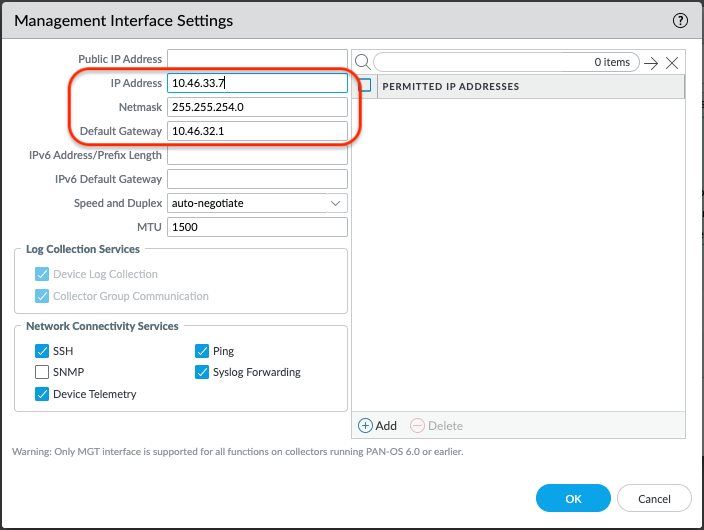Click the arrow next to items count
The image size is (704, 530).
pos(651,62)
